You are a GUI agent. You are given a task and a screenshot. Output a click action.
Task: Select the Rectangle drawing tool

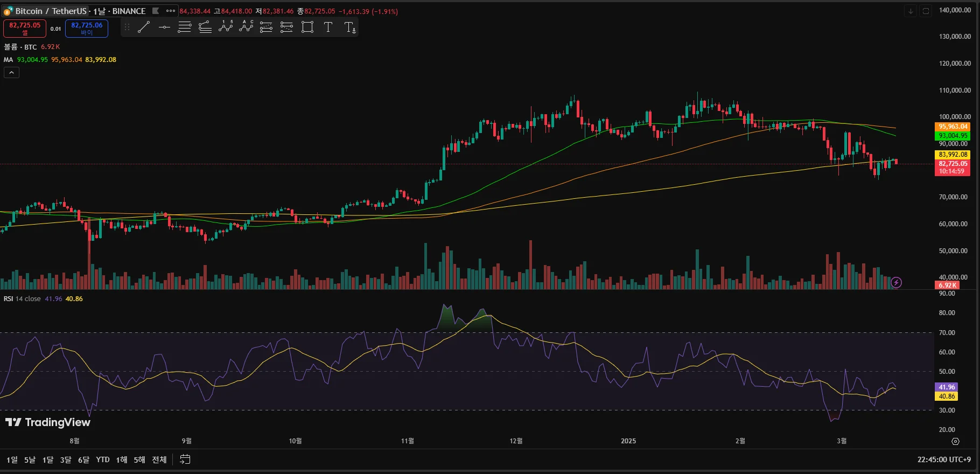pyautogui.click(x=307, y=27)
